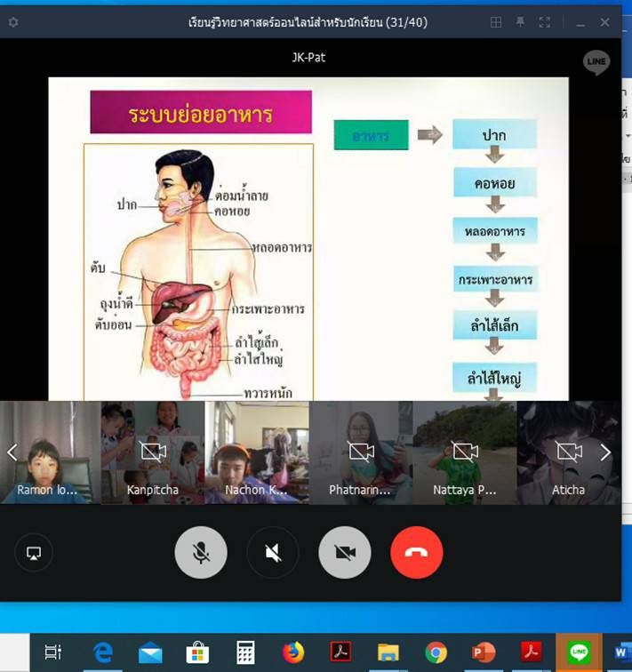
Task: Open Firefox from taskbar
Action: 293,653
